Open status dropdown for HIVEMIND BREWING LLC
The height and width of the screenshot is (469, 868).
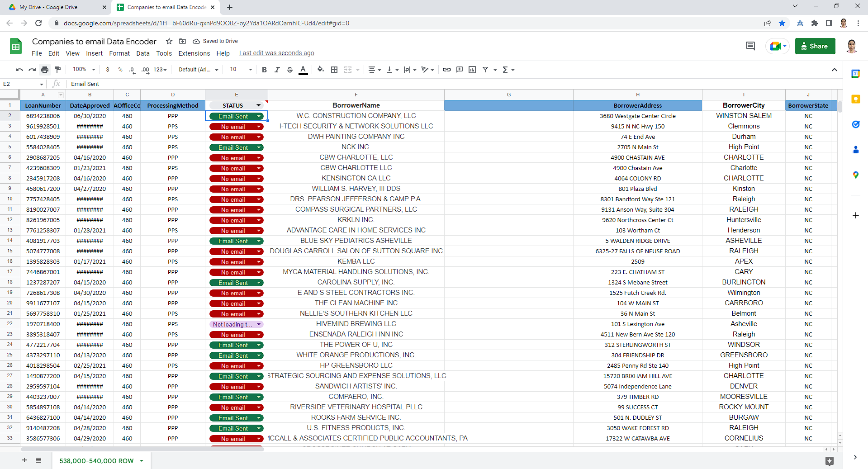[x=259, y=324]
